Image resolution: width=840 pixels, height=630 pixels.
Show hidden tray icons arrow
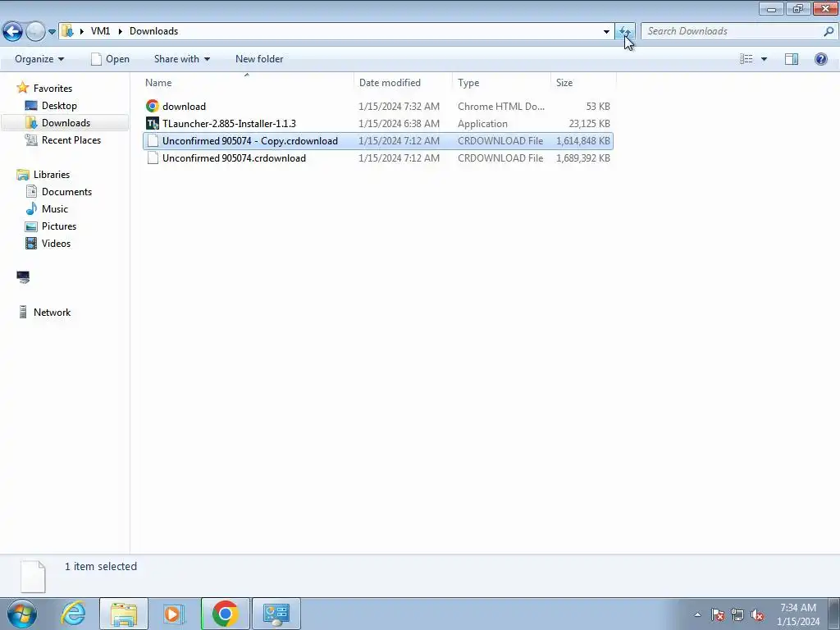(697, 614)
